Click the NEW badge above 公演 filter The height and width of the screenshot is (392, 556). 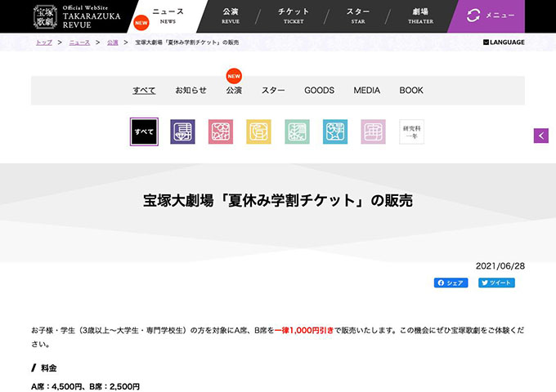click(x=234, y=76)
